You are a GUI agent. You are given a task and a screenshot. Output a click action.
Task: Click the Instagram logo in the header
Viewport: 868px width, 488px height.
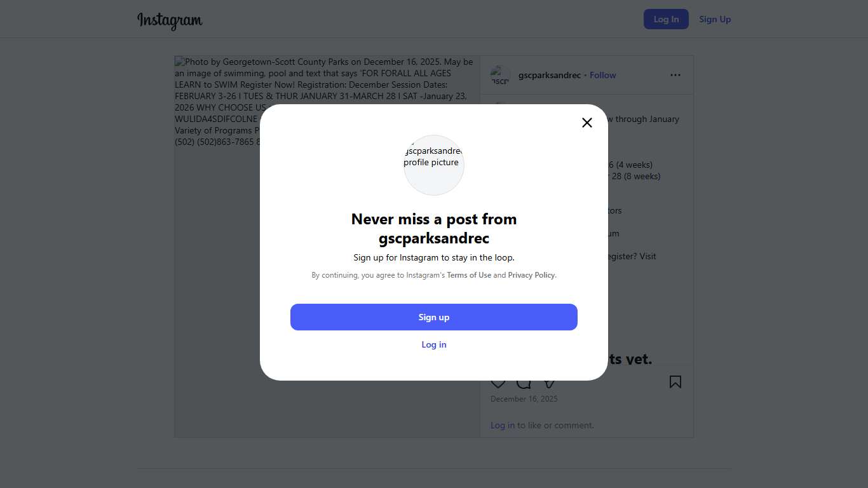click(170, 20)
